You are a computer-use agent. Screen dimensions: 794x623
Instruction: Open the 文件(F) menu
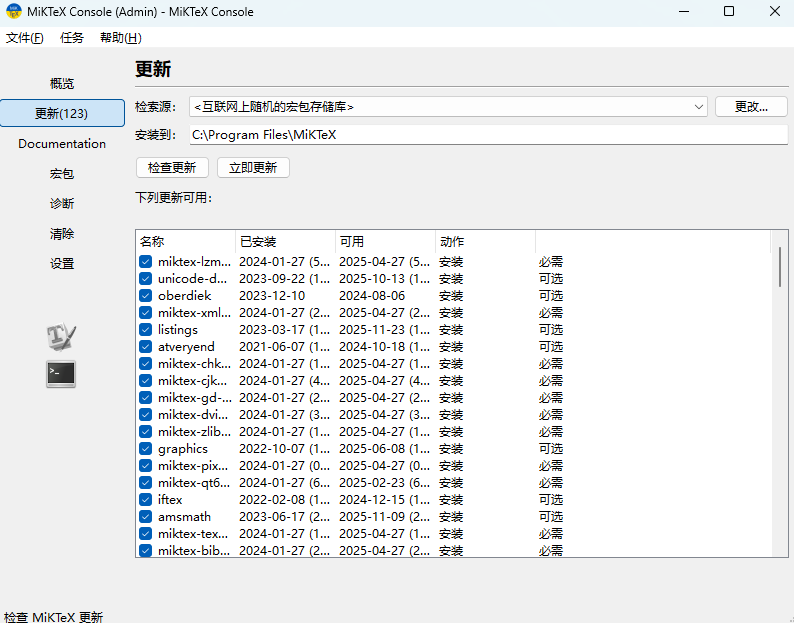pyautogui.click(x=25, y=38)
